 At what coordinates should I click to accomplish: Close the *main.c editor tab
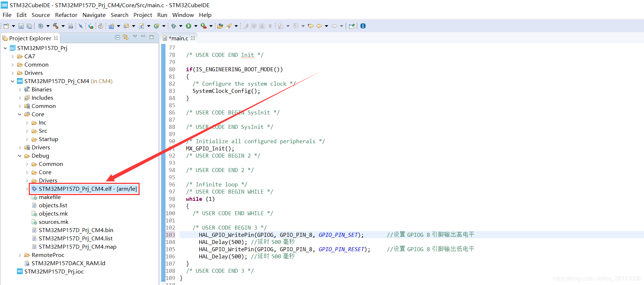click(193, 38)
